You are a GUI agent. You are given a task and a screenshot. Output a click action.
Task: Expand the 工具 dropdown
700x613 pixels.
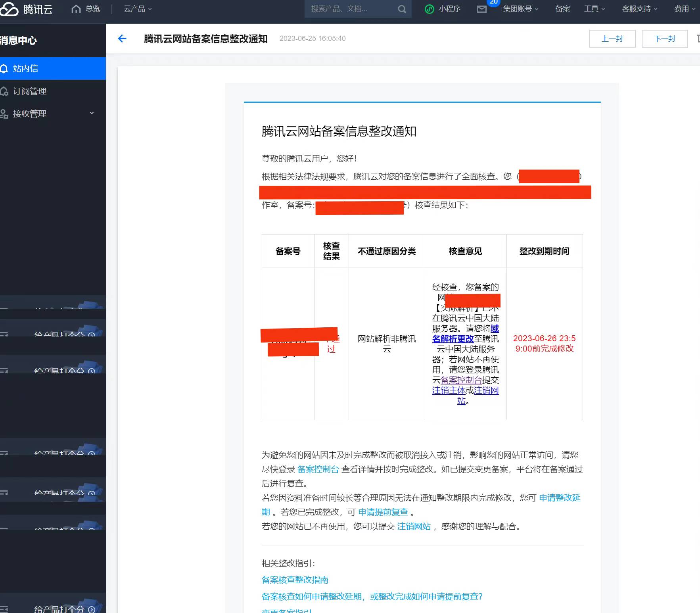point(594,9)
